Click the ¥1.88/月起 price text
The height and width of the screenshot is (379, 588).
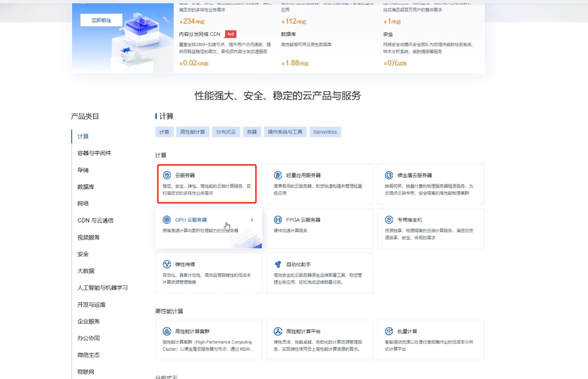295,63
